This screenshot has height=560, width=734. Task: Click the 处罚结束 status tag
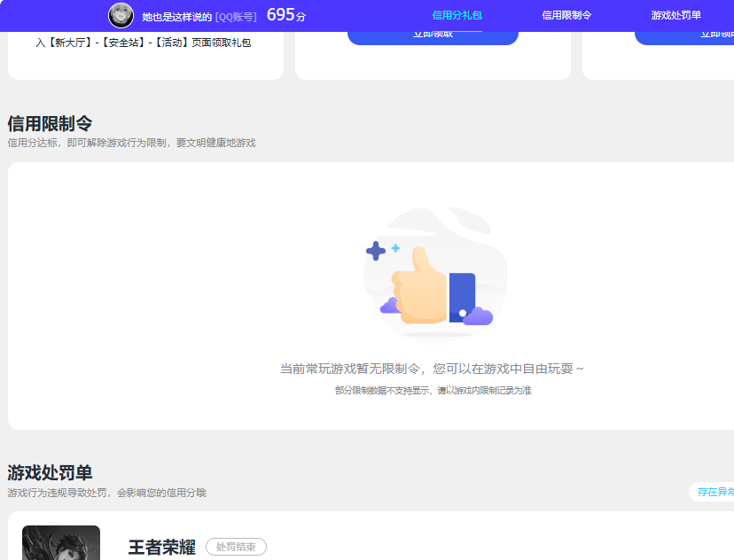pyautogui.click(x=235, y=547)
